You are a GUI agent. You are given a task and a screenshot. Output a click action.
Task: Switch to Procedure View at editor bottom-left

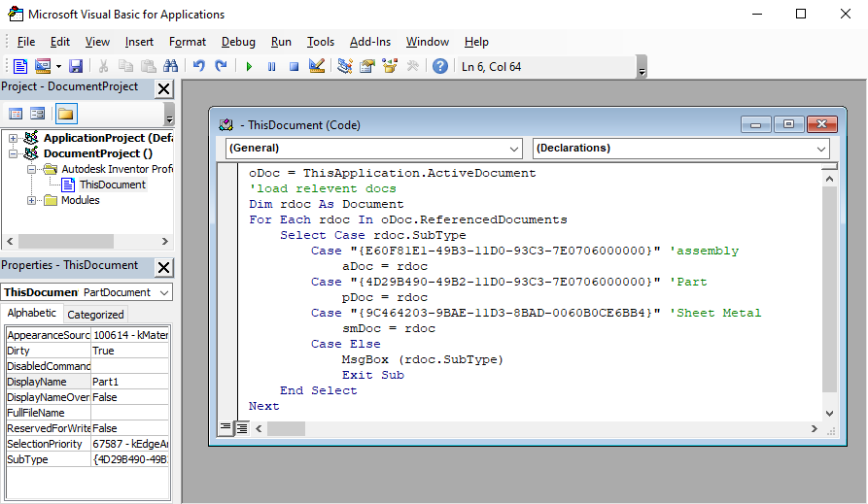pos(226,427)
